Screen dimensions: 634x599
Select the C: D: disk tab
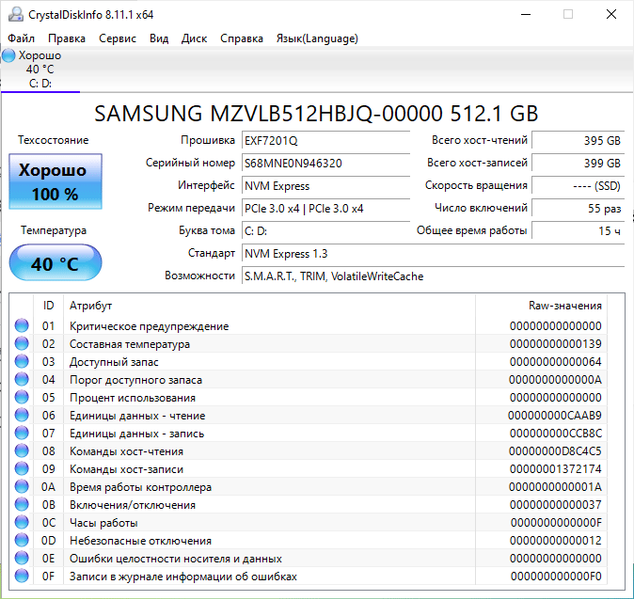click(x=40, y=70)
